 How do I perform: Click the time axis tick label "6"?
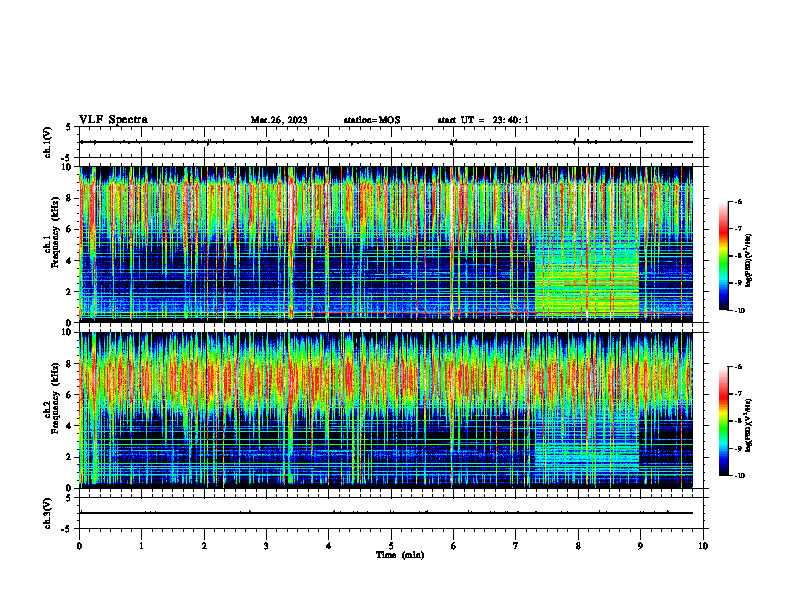pyautogui.click(x=453, y=546)
